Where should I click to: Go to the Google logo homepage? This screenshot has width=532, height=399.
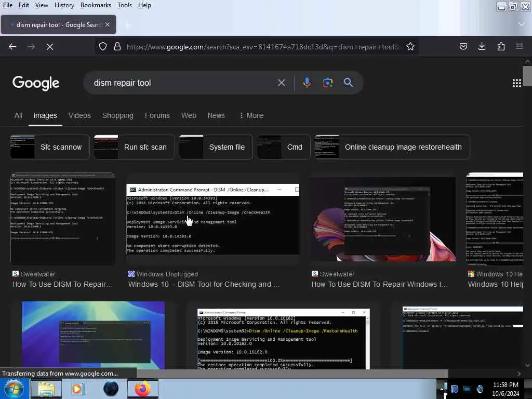(36, 83)
